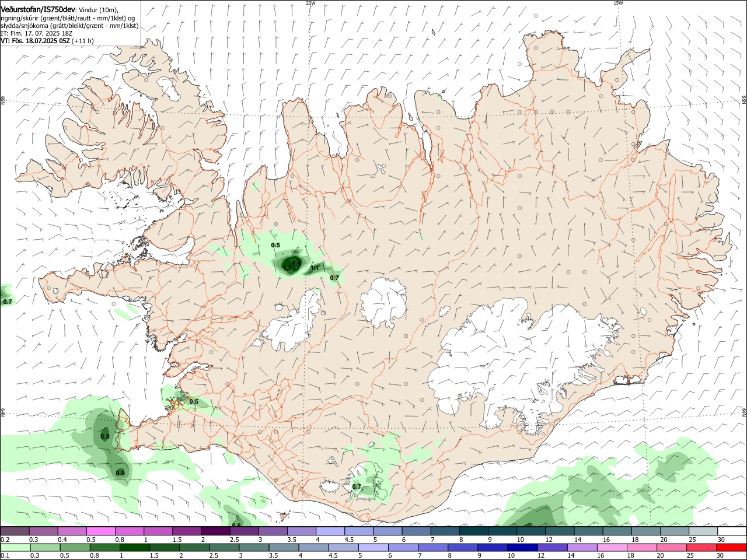
Task: Select upper legend swatch labeled 8
Action: (x=473, y=531)
